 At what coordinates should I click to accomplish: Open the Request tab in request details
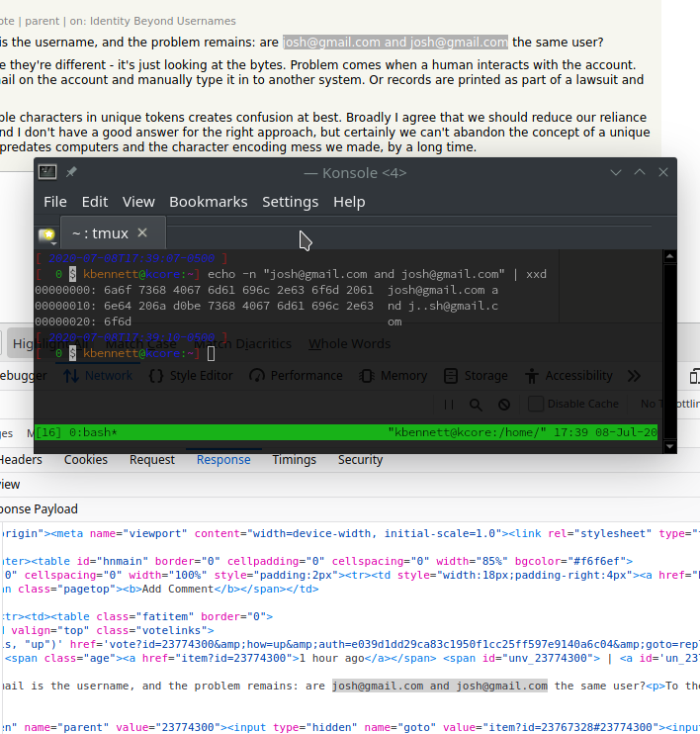152,460
